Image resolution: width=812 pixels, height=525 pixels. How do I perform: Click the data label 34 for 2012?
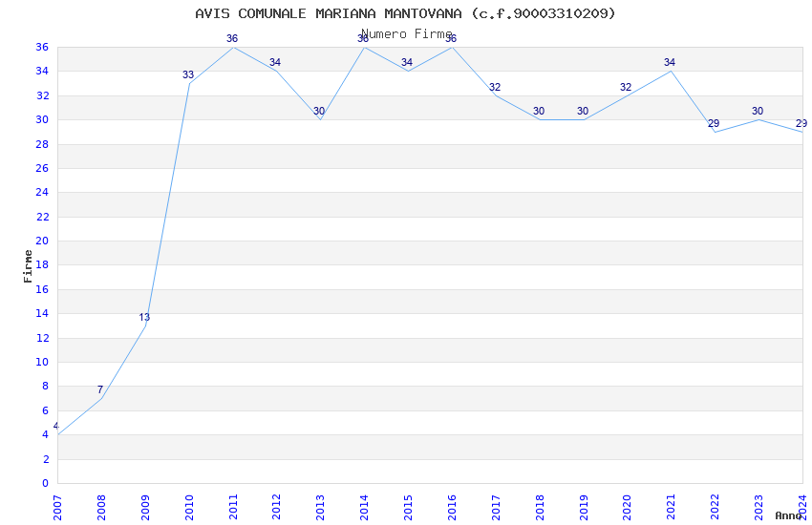click(x=275, y=63)
